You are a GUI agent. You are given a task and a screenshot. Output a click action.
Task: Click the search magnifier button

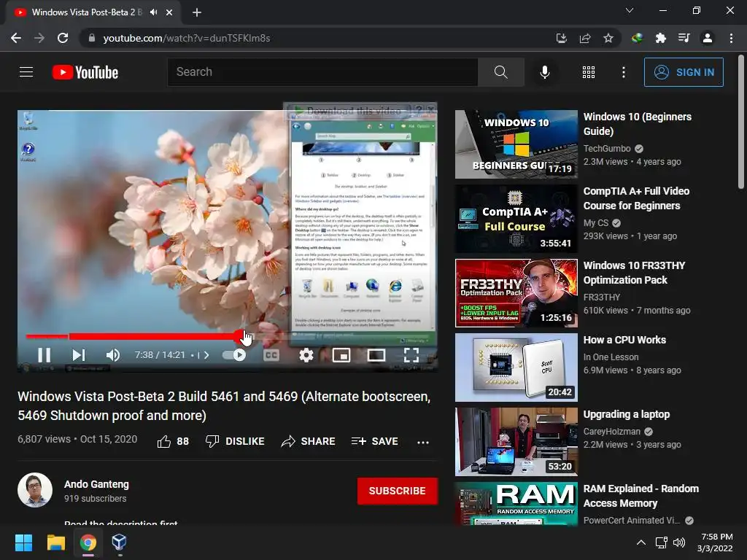point(500,72)
